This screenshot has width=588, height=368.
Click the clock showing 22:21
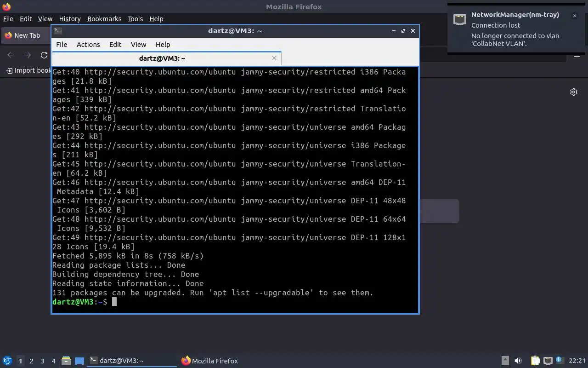click(x=577, y=361)
